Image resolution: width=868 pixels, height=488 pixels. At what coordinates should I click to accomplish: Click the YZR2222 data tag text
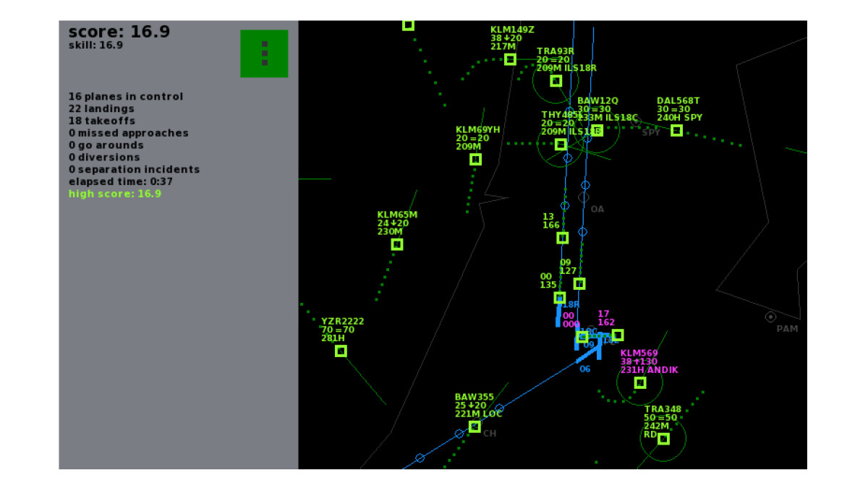pyautogui.click(x=342, y=330)
